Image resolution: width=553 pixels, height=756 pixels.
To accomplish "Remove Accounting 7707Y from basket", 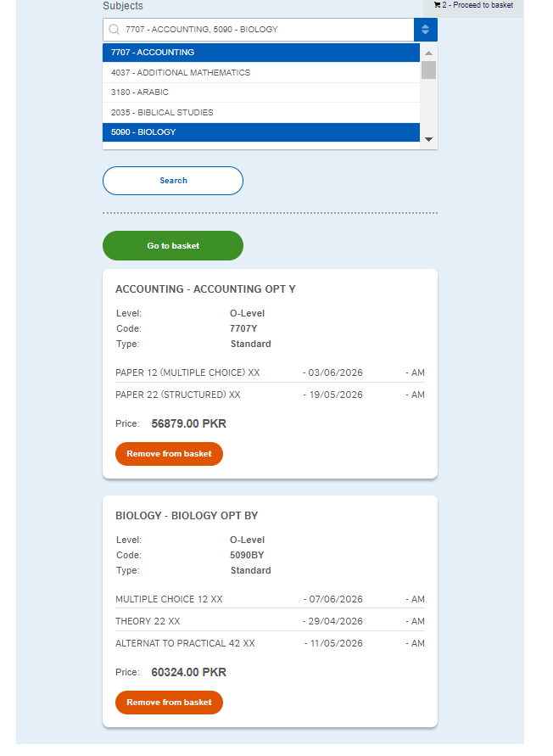I will (169, 454).
